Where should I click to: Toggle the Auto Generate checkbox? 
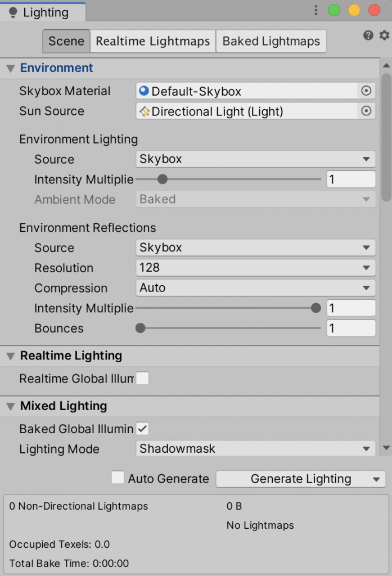[118, 478]
